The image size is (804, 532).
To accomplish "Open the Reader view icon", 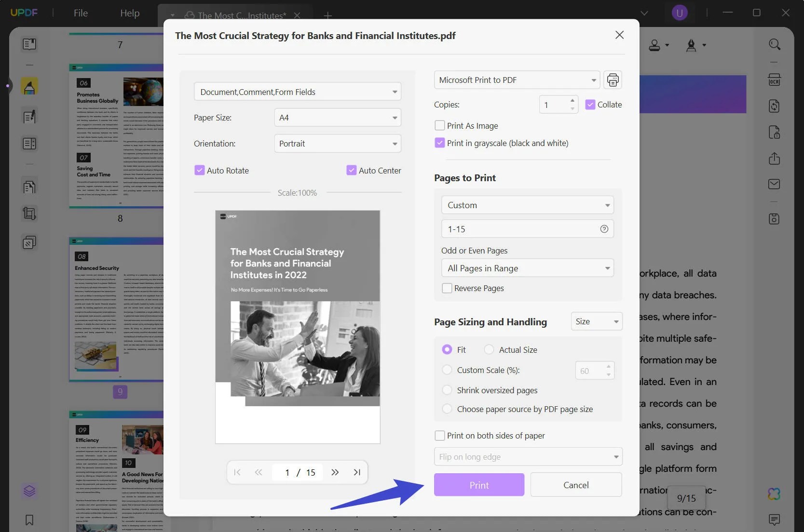I will tap(29, 44).
